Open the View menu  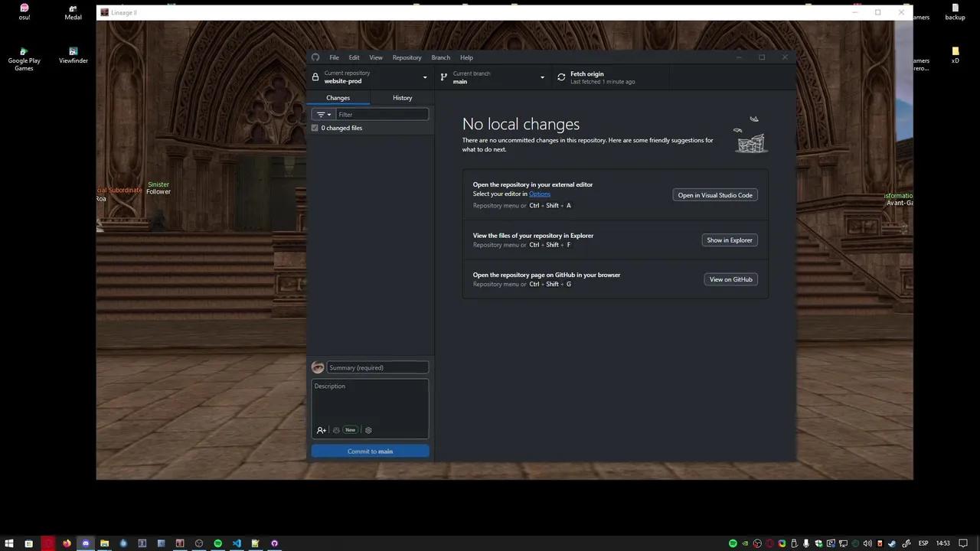coord(376,57)
